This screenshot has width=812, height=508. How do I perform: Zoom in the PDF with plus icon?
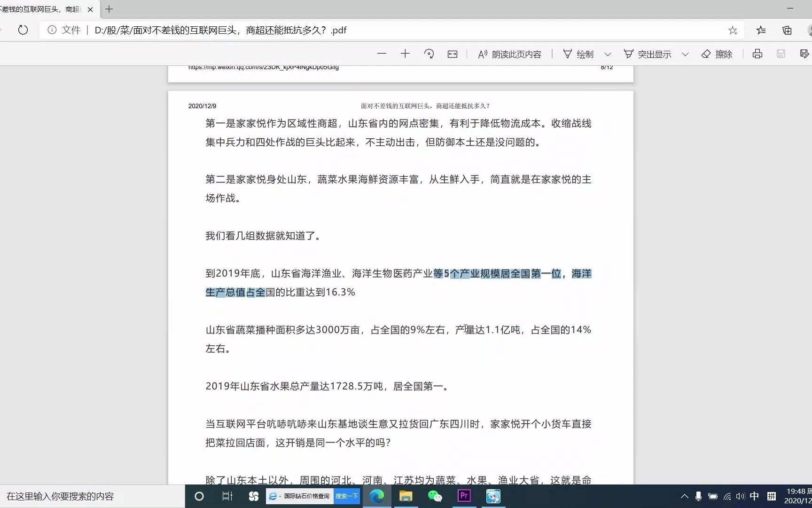pos(405,54)
